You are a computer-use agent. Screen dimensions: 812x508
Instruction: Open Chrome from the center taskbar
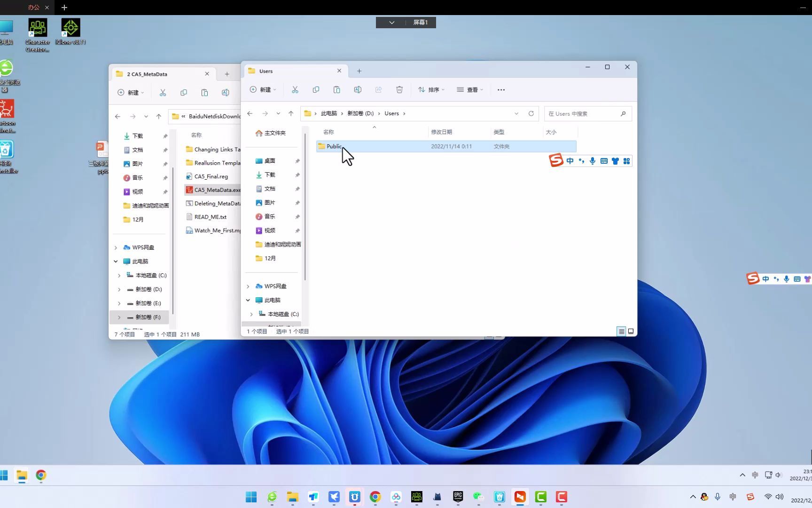[375, 497]
